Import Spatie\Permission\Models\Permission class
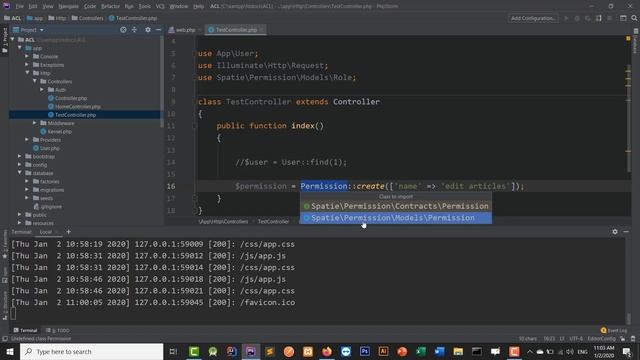The image size is (640, 360). [396, 218]
